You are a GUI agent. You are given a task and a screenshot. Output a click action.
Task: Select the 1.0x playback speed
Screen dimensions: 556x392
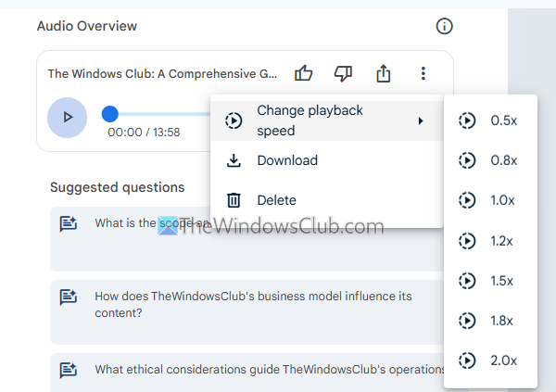pyautogui.click(x=491, y=200)
